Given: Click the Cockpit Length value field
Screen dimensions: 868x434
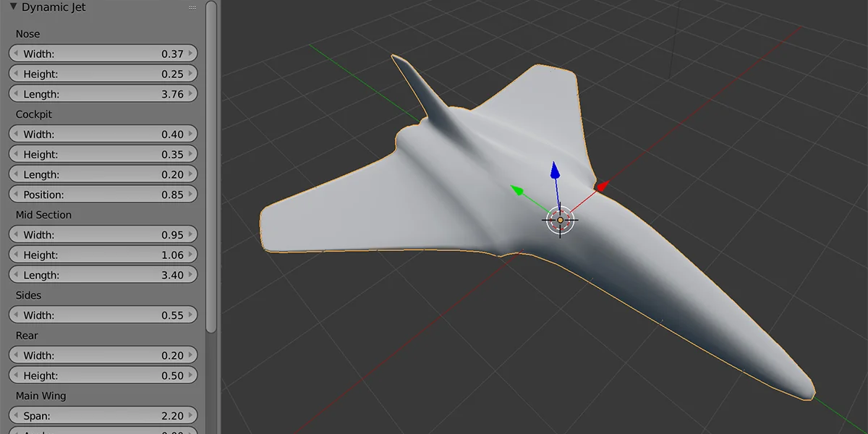Looking at the screenshot, I should click(103, 174).
